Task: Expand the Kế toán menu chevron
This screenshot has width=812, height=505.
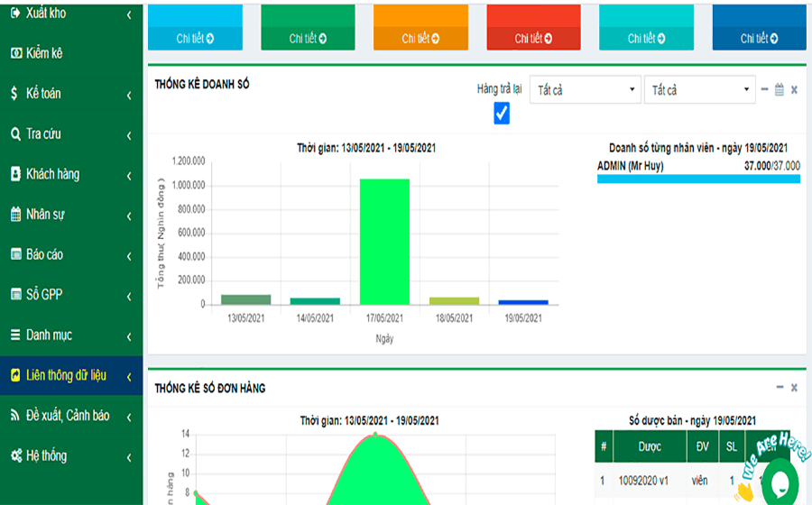Action: (129, 94)
